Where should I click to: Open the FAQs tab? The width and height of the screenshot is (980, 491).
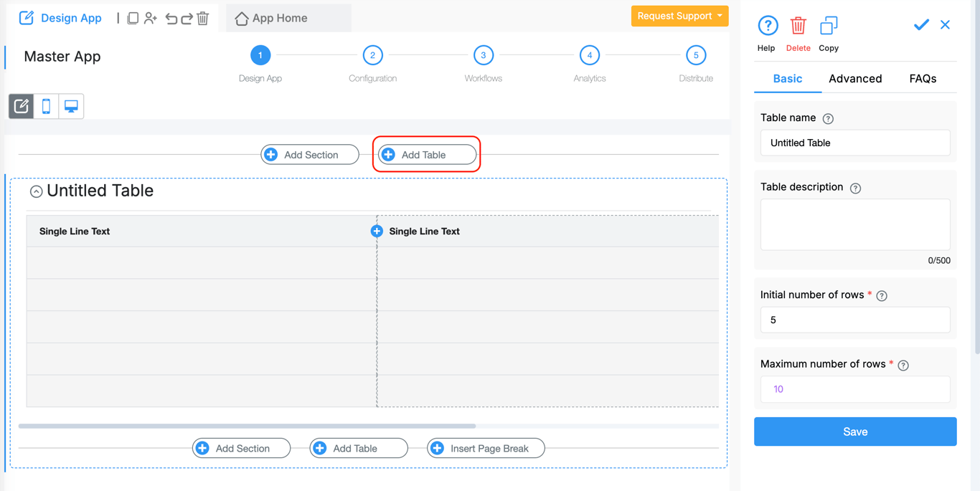coord(923,79)
